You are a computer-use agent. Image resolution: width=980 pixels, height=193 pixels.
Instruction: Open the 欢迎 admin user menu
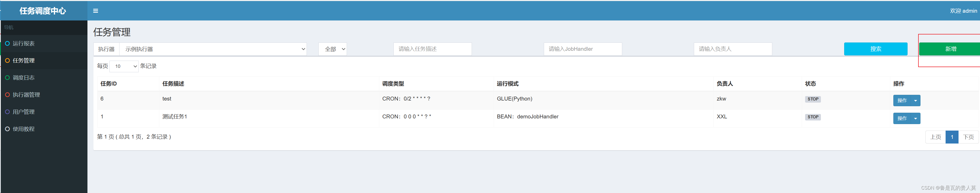click(x=963, y=11)
